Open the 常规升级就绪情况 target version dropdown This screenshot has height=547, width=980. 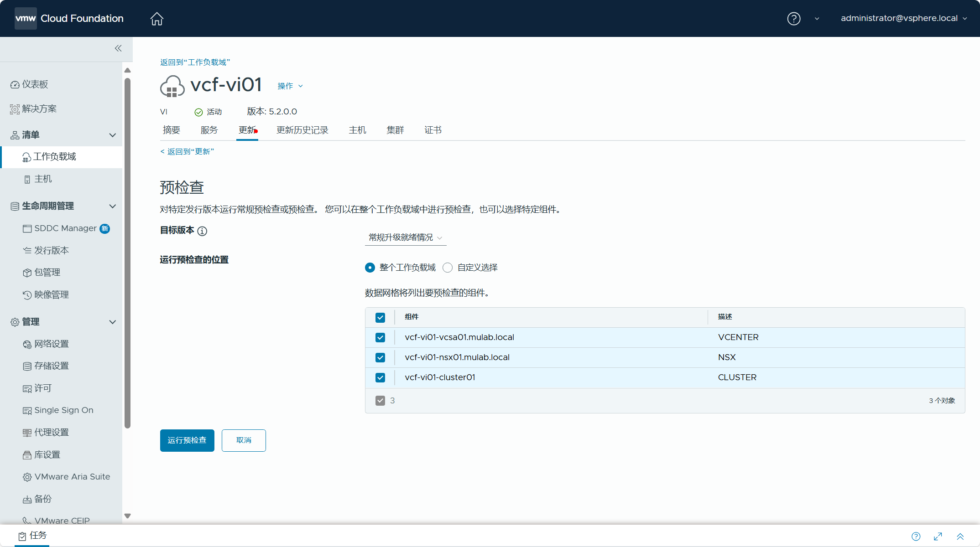point(405,237)
